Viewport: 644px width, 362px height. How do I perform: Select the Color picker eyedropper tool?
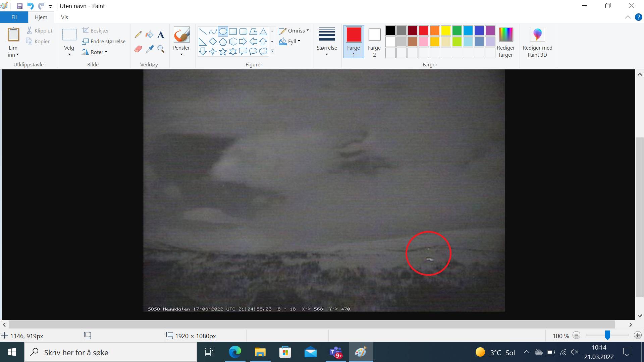[x=150, y=49]
